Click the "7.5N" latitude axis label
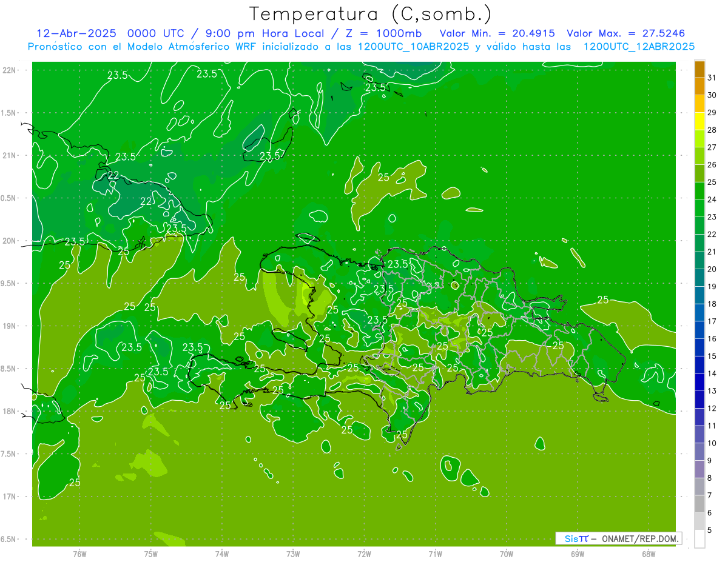This screenshot has width=728, height=562. pyautogui.click(x=9, y=453)
